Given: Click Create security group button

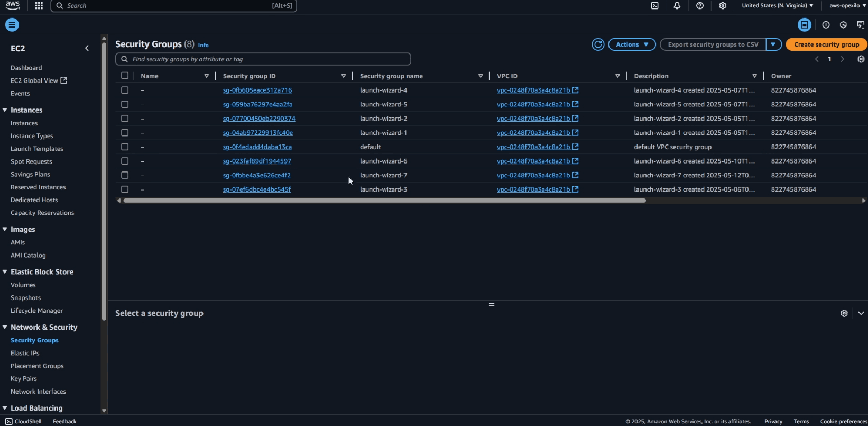Looking at the screenshot, I should (827, 44).
